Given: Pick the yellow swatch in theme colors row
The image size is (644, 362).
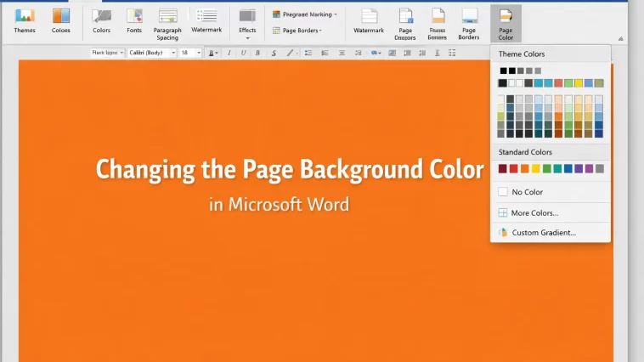Looking at the screenshot, I should tap(579, 83).
